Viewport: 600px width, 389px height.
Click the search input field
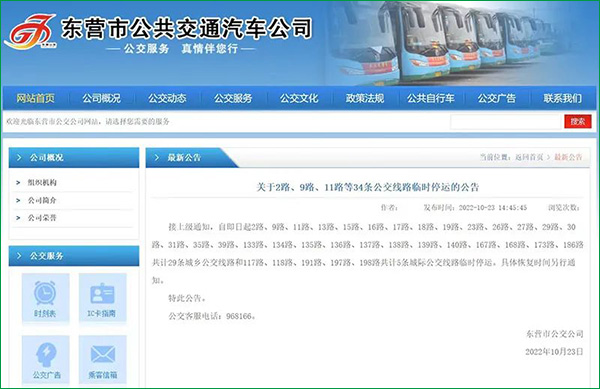coord(505,122)
